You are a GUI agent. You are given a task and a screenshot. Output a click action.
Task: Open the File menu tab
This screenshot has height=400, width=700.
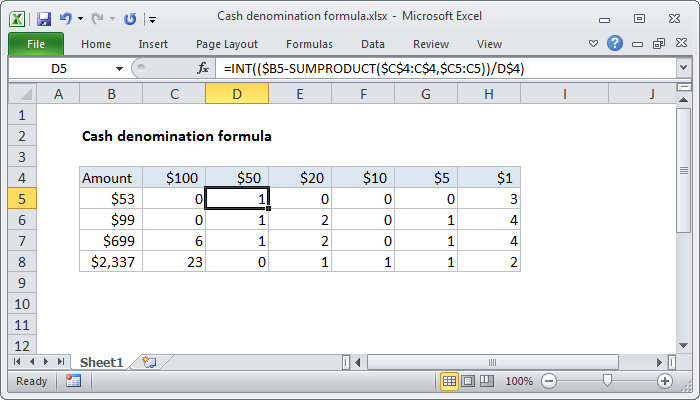36,44
